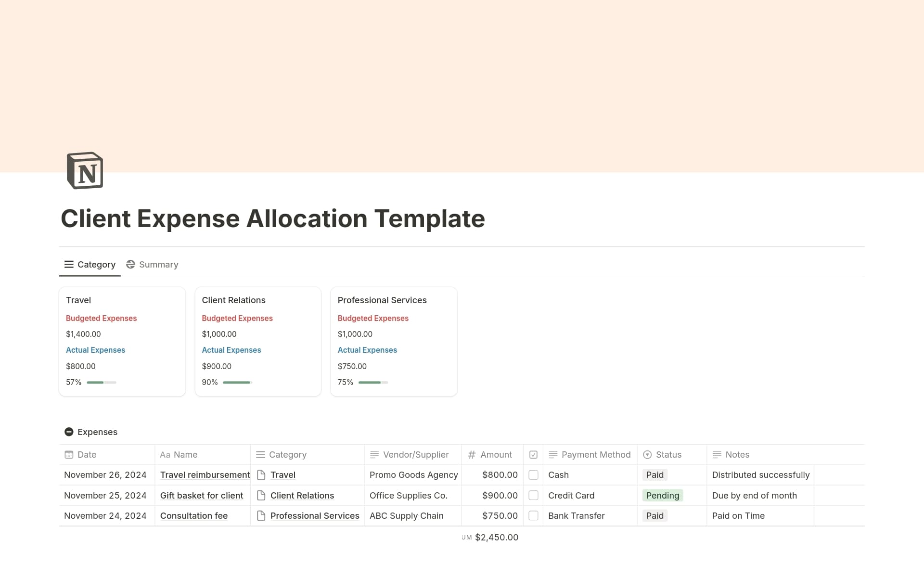Image resolution: width=924 pixels, height=577 pixels.
Task: Select the Category view tab
Action: [90, 264]
